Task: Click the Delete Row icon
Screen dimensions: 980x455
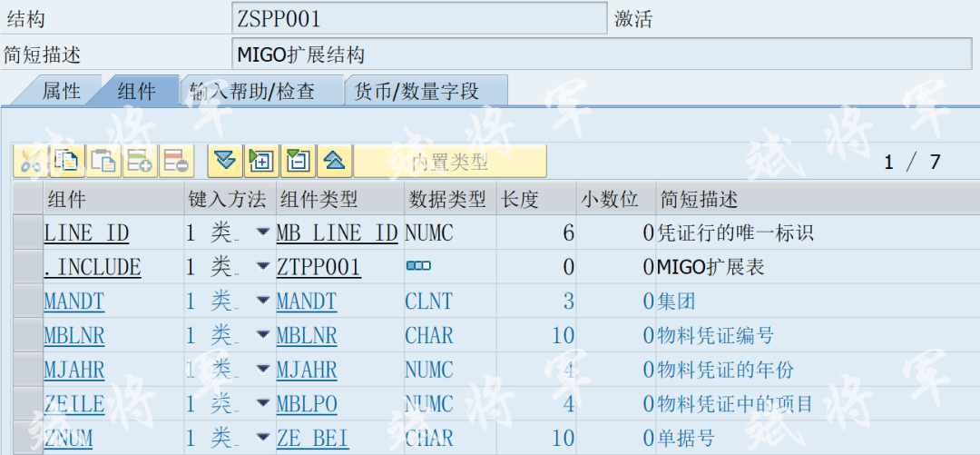Action: 176,162
